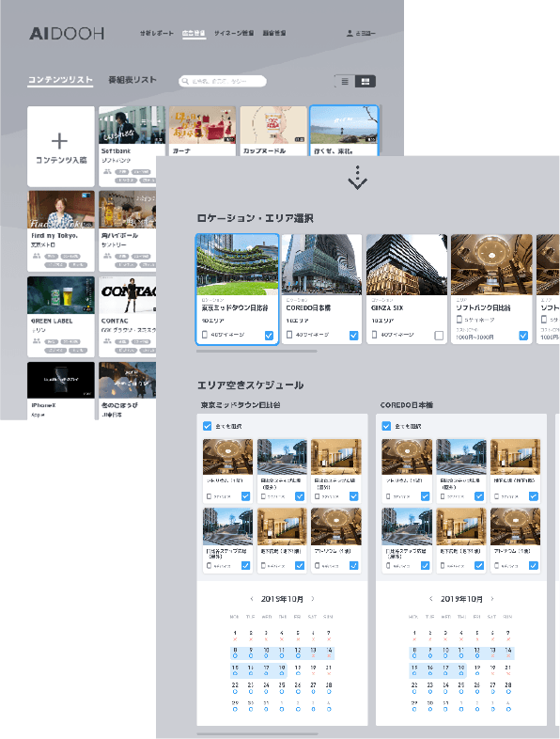Enable the unchecked GINZA SIX checkbox
560x739 pixels.
(x=439, y=336)
